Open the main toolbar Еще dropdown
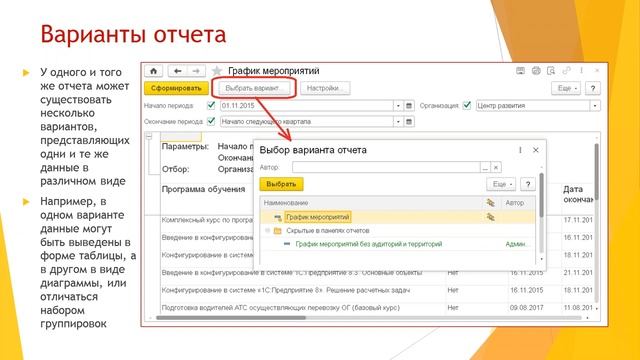The image size is (640, 360). [x=566, y=88]
